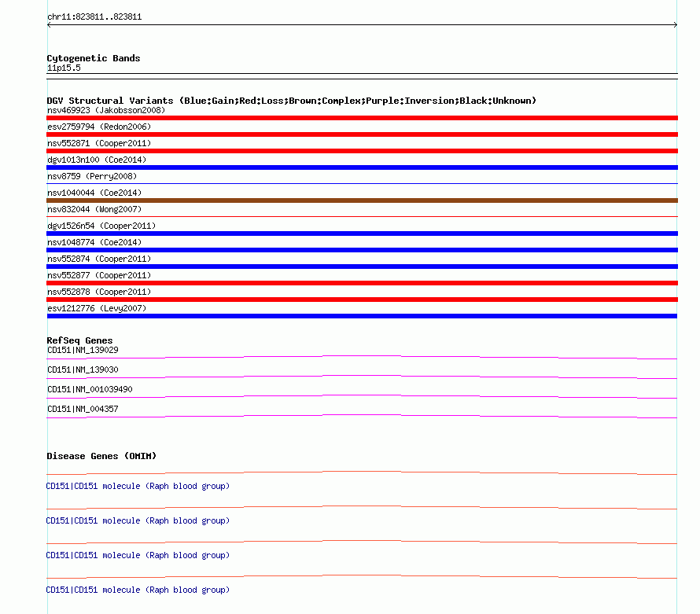Open nsv552874 (Cooper2011) variant label
The image size is (700, 614).
[x=99, y=259]
